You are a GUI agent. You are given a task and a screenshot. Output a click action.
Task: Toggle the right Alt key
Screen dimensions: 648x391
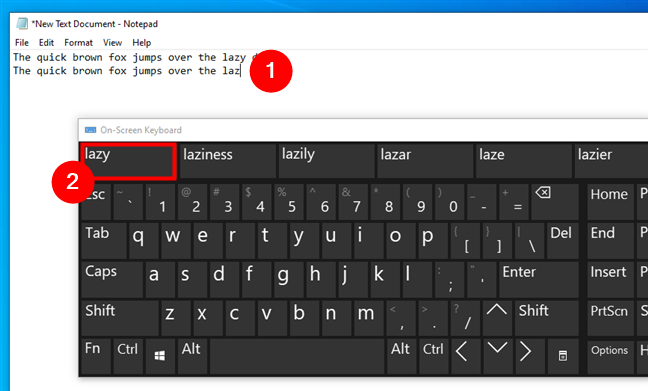tap(400, 356)
